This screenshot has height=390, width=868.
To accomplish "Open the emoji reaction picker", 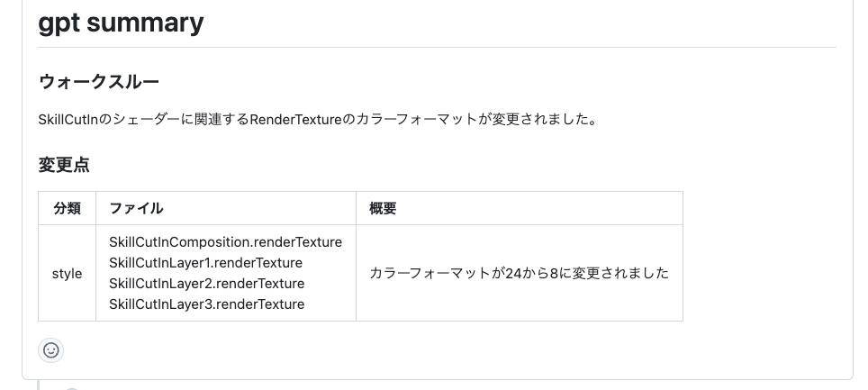I will pyautogui.click(x=51, y=349).
